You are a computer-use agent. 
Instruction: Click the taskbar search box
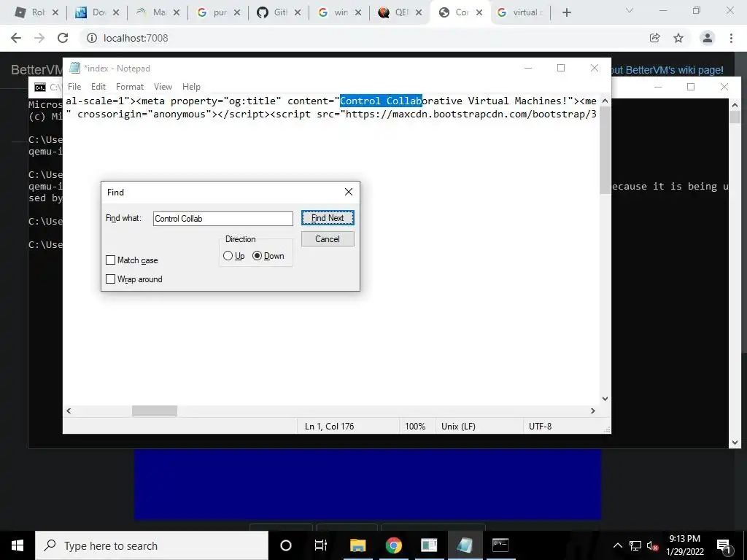pos(152,545)
